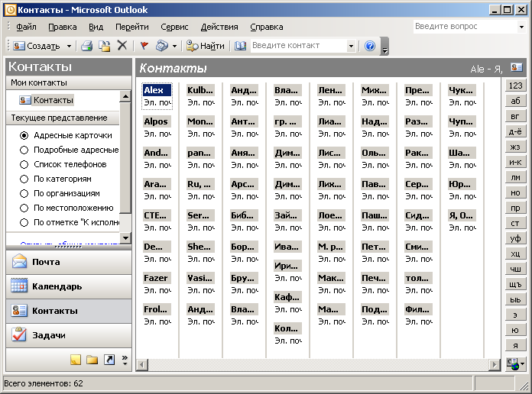The width and height of the screenshot is (532, 394).
Task: Select the Я, О... contact card
Action: point(462,221)
